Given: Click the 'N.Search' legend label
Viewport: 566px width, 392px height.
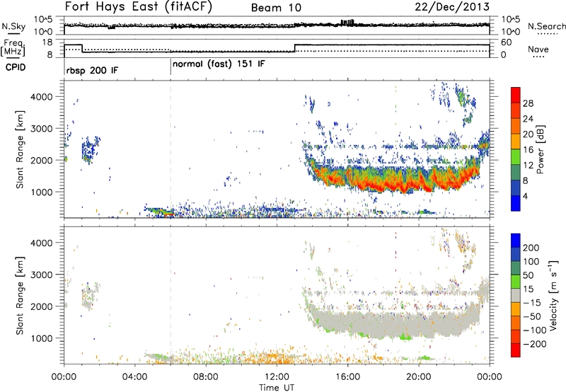Looking at the screenshot, I should tap(546, 26).
